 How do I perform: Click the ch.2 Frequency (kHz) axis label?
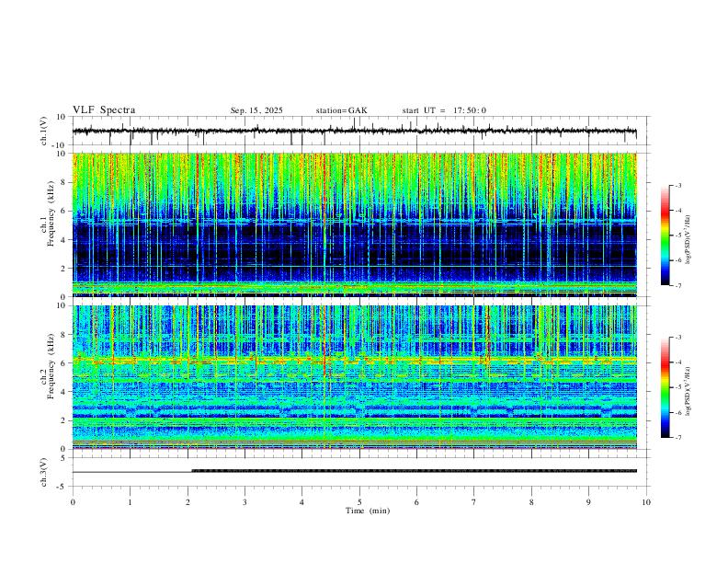(x=48, y=366)
